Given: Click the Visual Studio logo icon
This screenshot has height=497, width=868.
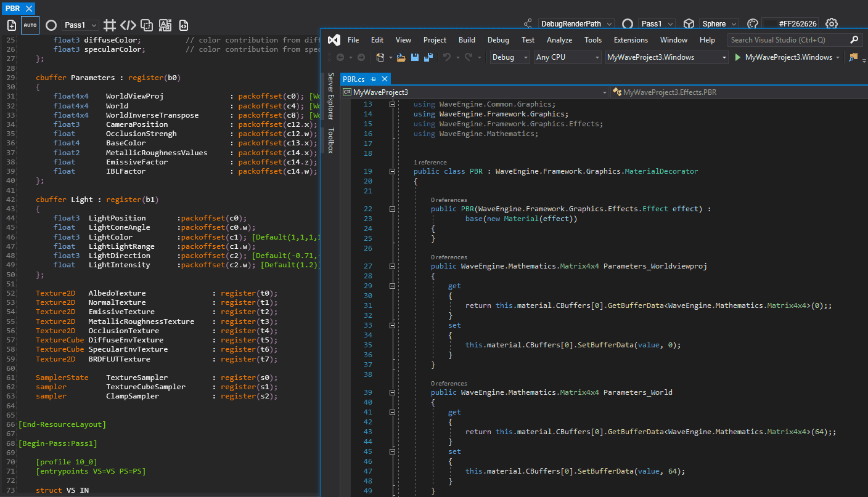Looking at the screenshot, I should coord(334,40).
